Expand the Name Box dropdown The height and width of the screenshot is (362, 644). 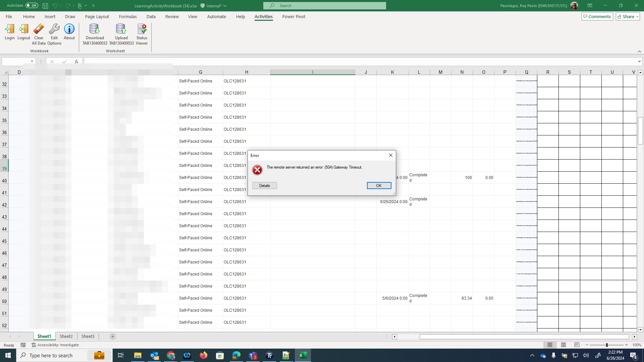(x=32, y=61)
